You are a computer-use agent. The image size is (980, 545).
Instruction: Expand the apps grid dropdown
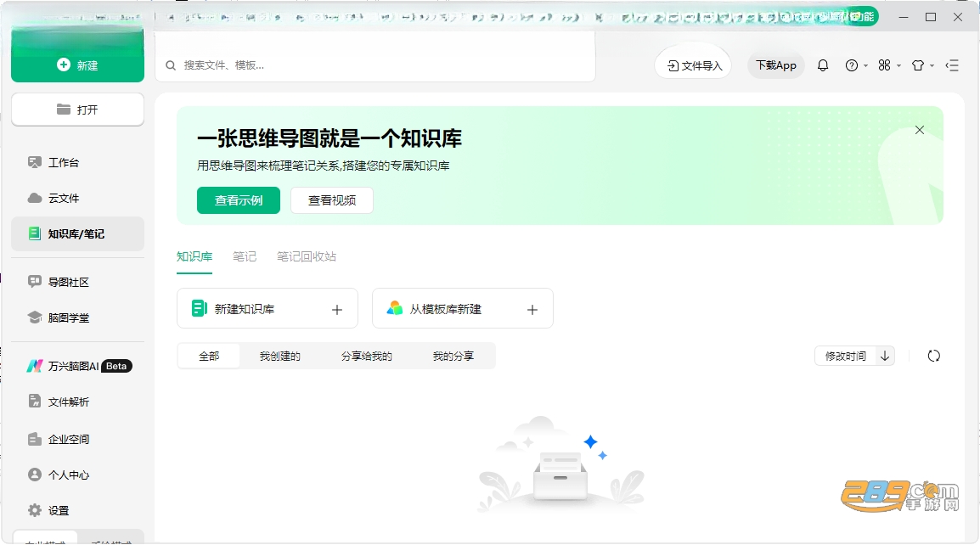pyautogui.click(x=889, y=65)
